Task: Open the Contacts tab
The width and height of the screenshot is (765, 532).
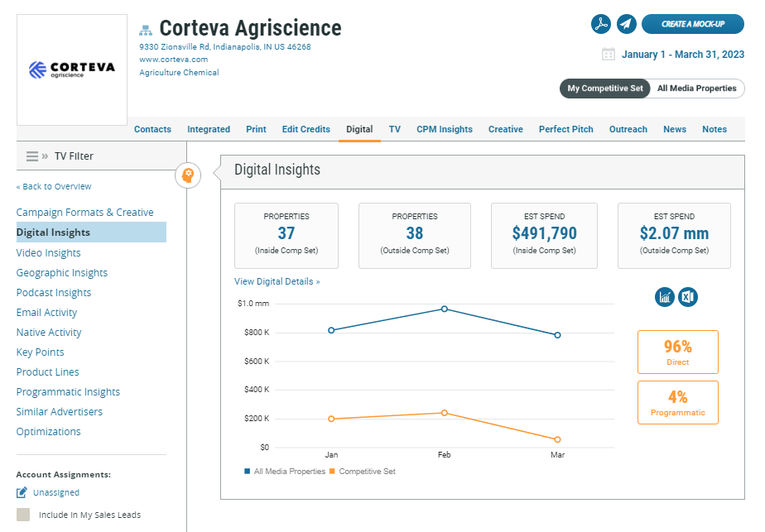Action: pos(152,129)
